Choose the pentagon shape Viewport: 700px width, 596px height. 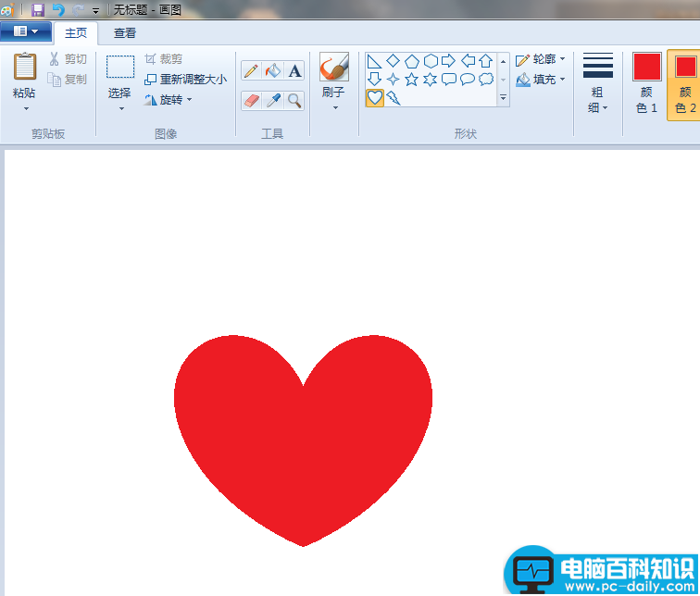click(412, 61)
